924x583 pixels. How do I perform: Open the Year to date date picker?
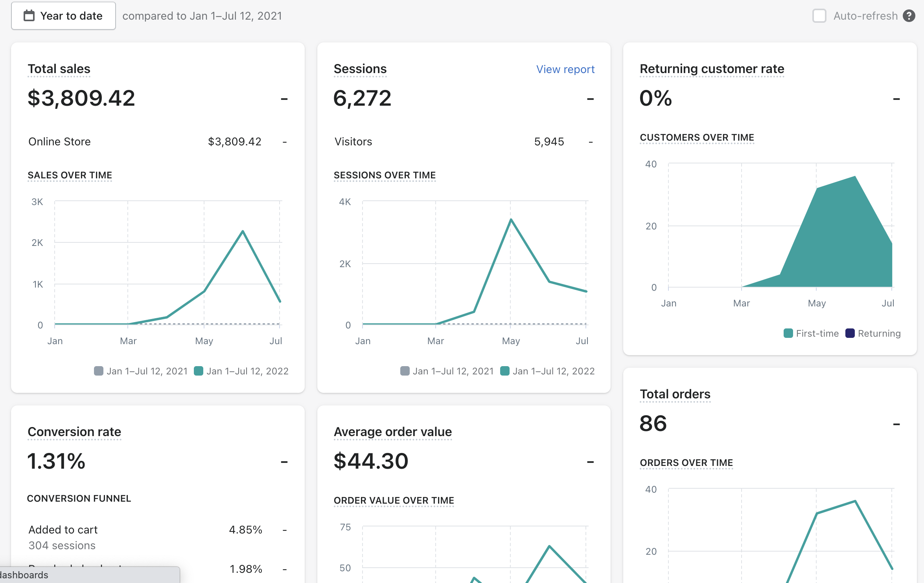coord(63,16)
